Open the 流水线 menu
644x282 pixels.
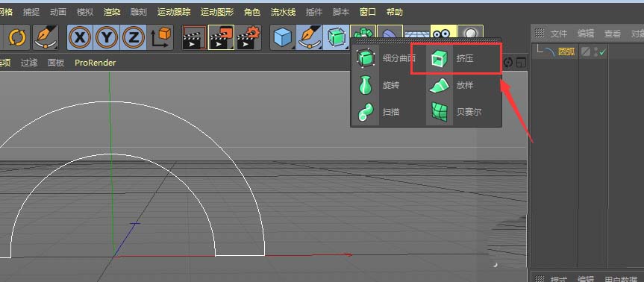pos(283,13)
